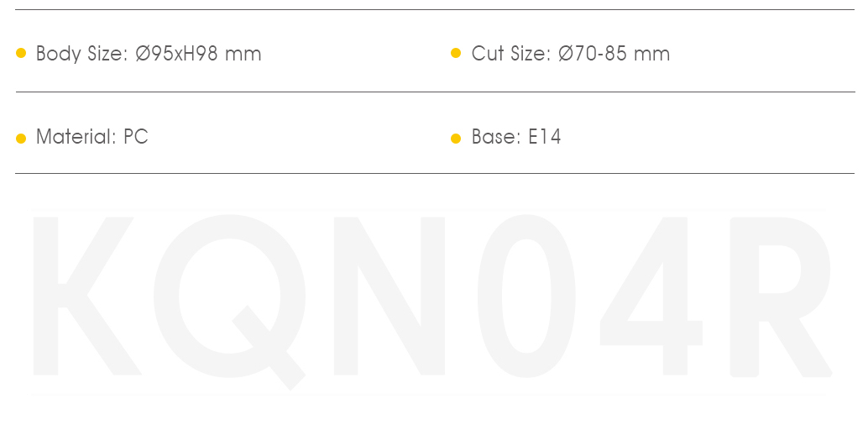This screenshot has width=868, height=425.
Task: Click the large watermark letter R
Action: [x=781, y=297]
